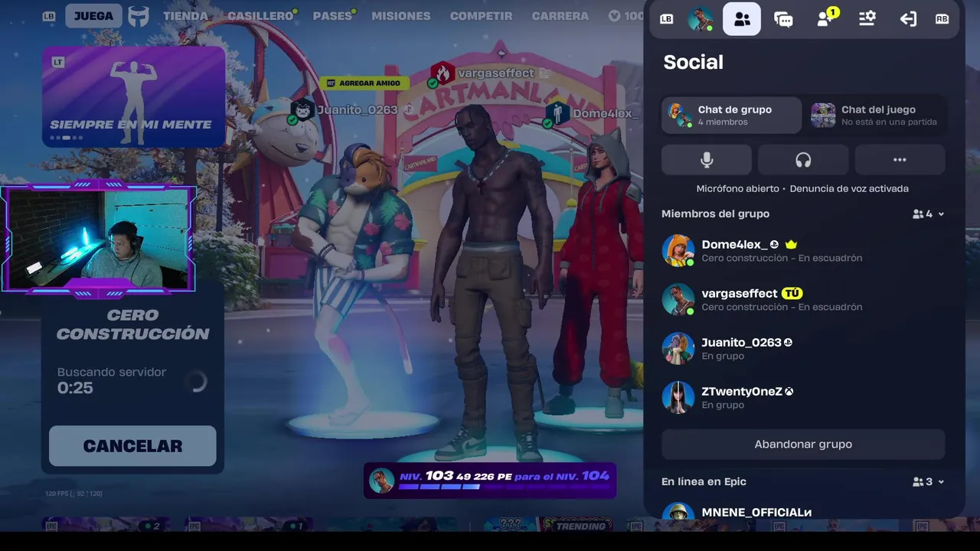Click the CANCELAR matchmaking button

tap(132, 446)
